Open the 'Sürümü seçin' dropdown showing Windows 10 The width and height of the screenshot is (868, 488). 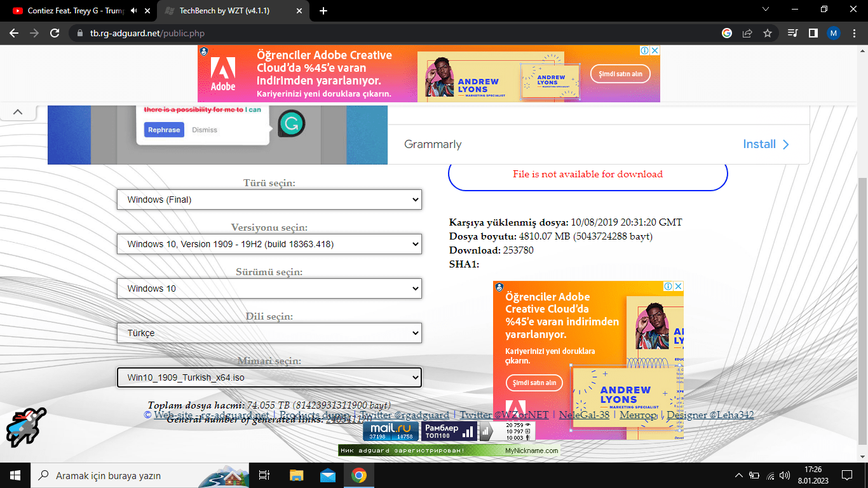(x=269, y=288)
